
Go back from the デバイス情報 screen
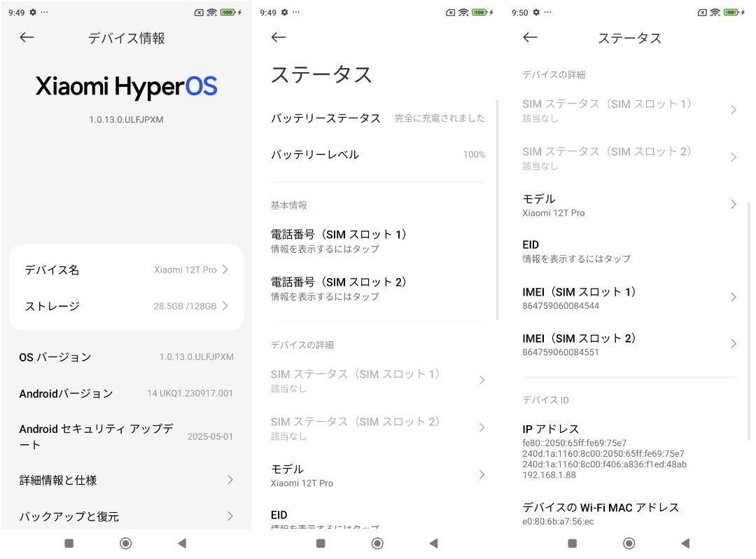[x=27, y=37]
